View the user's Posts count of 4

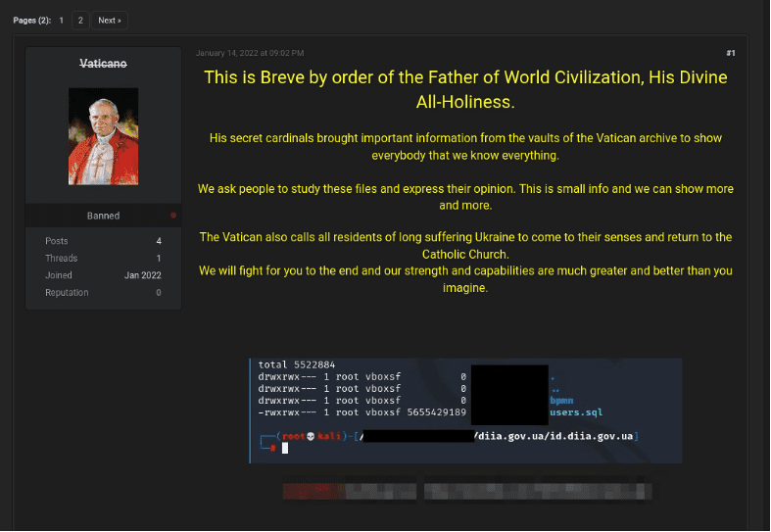point(158,241)
